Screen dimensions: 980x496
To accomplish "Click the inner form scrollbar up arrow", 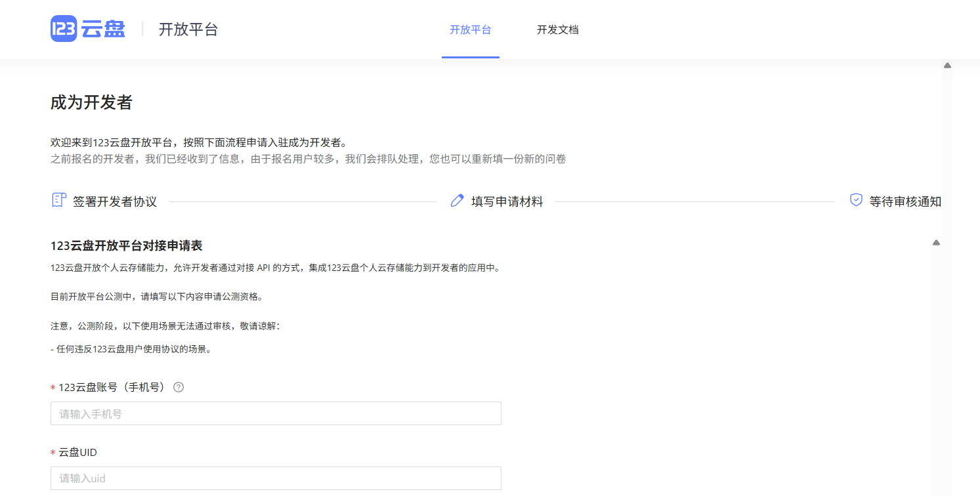I will pyautogui.click(x=936, y=243).
